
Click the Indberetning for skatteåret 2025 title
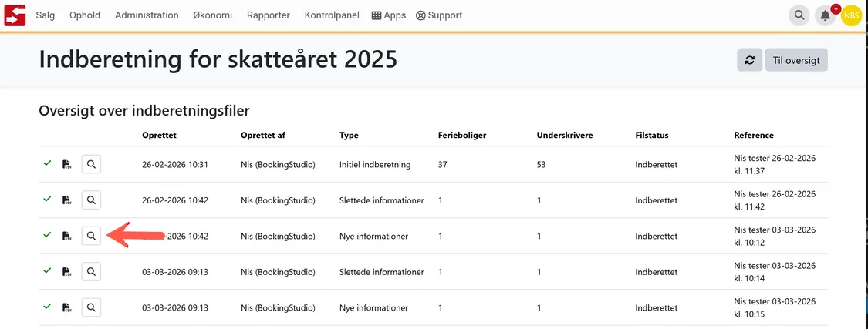[x=218, y=59]
